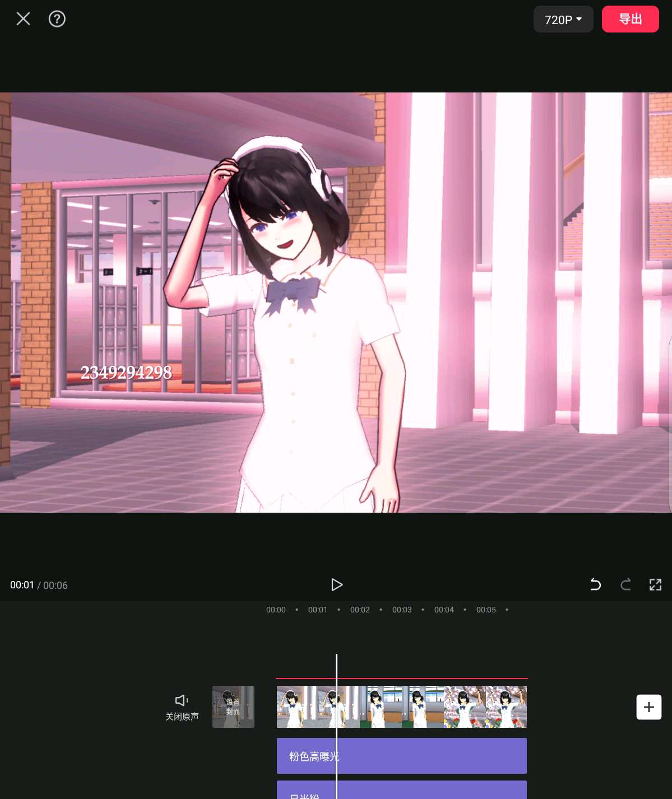672x799 pixels.
Task: Click the redo arrow icon
Action: pos(625,585)
